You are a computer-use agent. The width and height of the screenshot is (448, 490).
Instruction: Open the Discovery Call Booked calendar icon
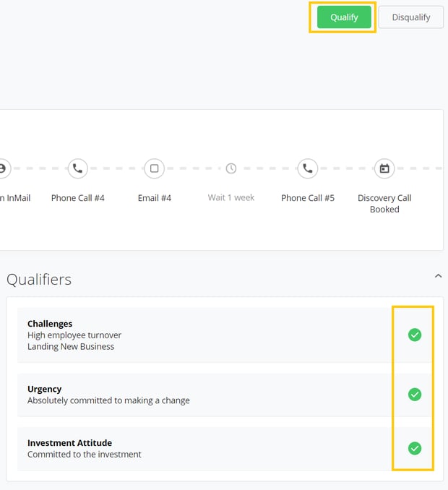coord(384,168)
